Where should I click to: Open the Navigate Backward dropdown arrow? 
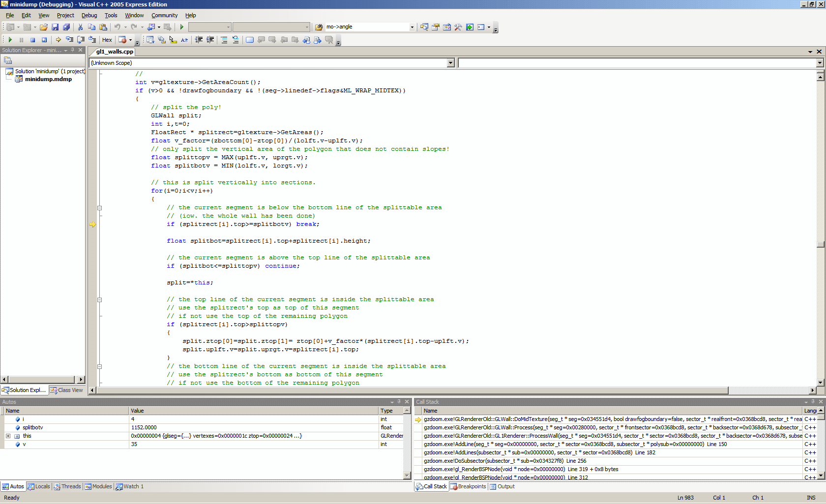tap(159, 27)
